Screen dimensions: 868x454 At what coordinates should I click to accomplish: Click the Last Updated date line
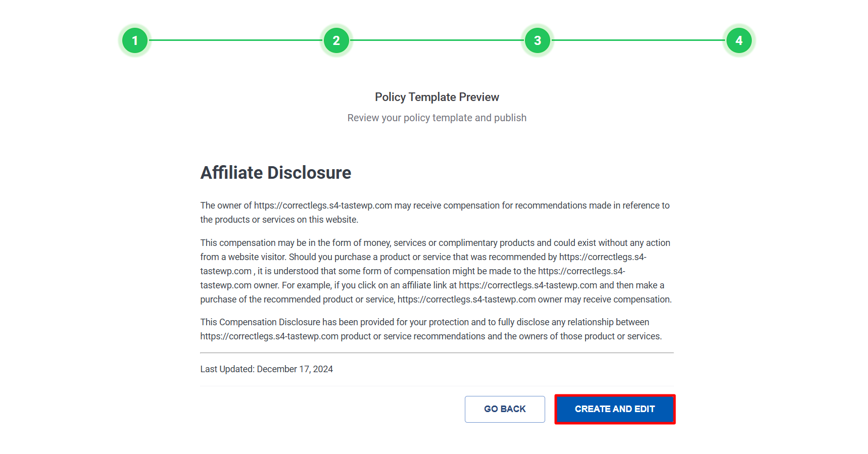[266, 369]
